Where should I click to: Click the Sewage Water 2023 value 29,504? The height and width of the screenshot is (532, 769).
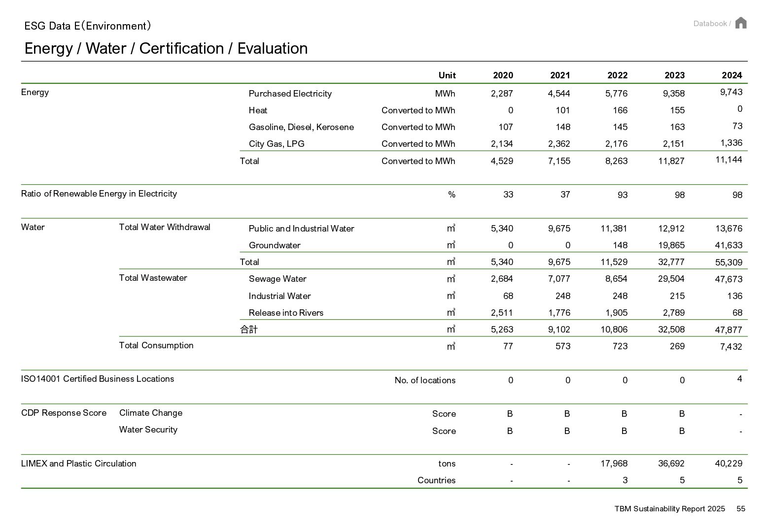click(671, 279)
